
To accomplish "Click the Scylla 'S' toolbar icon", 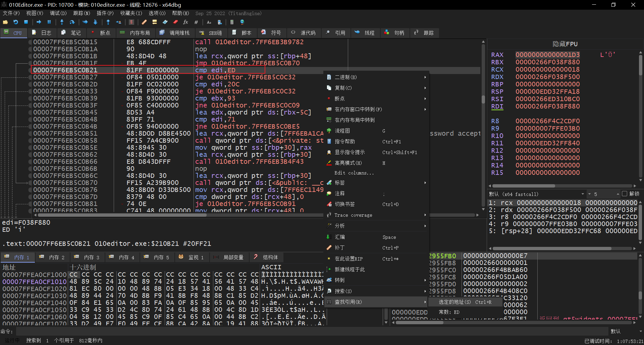I will tap(131, 22).
